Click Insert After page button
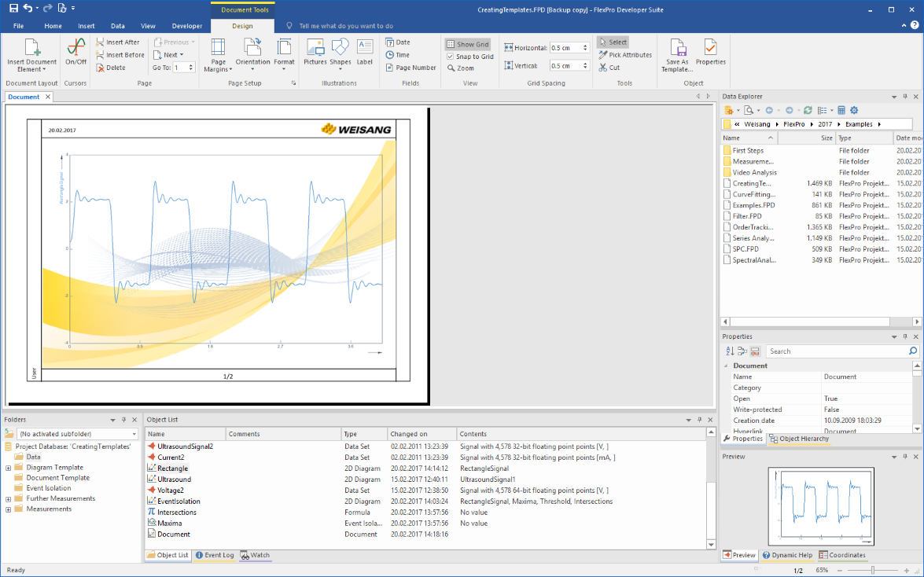The image size is (924, 577). point(118,42)
